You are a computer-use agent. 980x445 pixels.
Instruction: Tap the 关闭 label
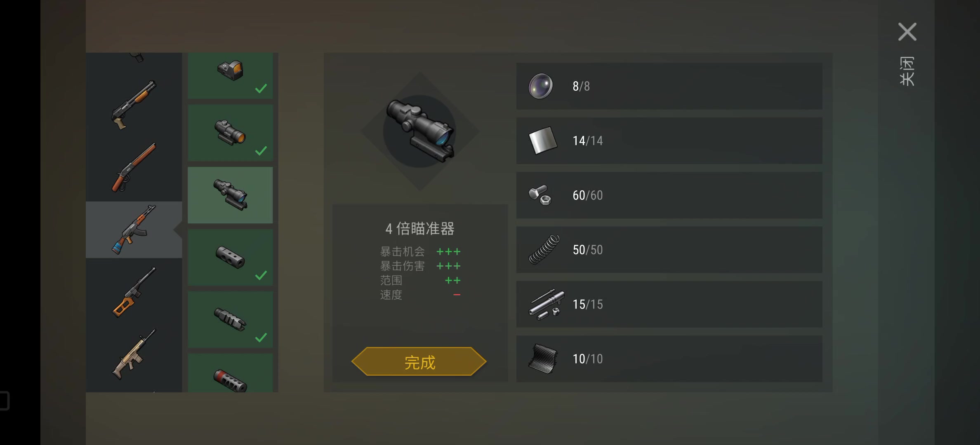[x=907, y=71]
